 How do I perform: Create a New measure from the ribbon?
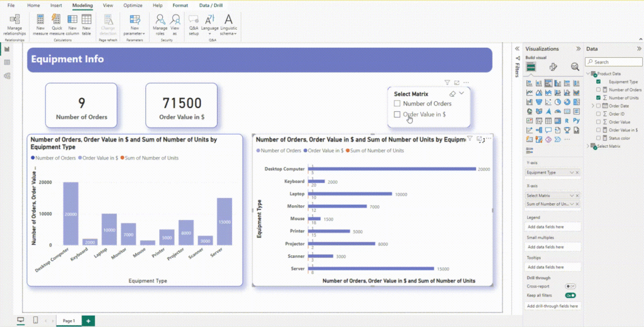click(41, 24)
